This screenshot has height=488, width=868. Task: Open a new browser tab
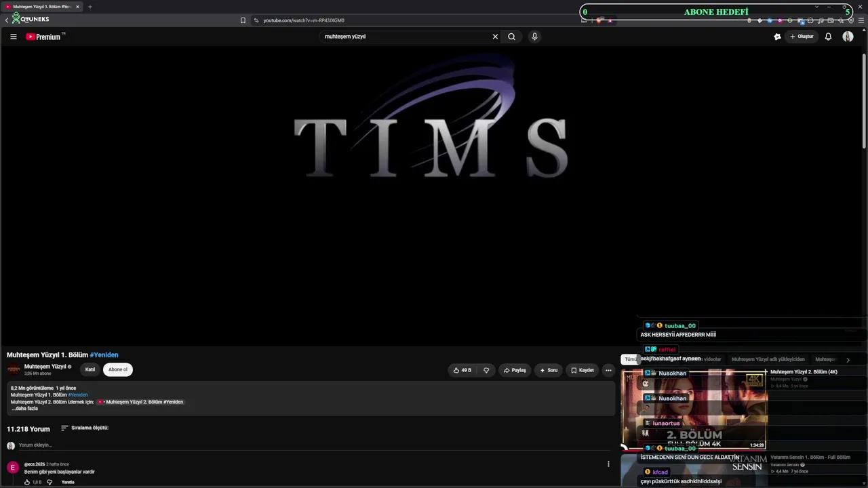[x=90, y=7]
